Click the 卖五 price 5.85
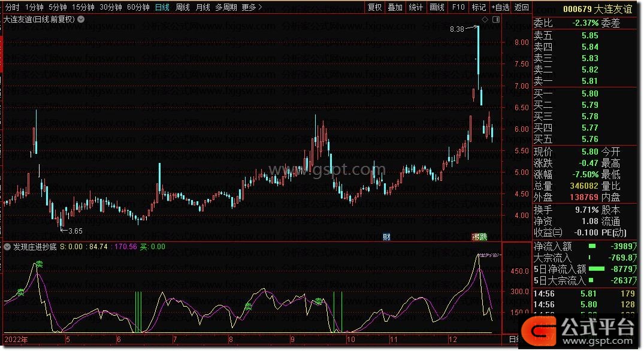Image resolution: width=644 pixels, height=351 pixels. [590, 36]
